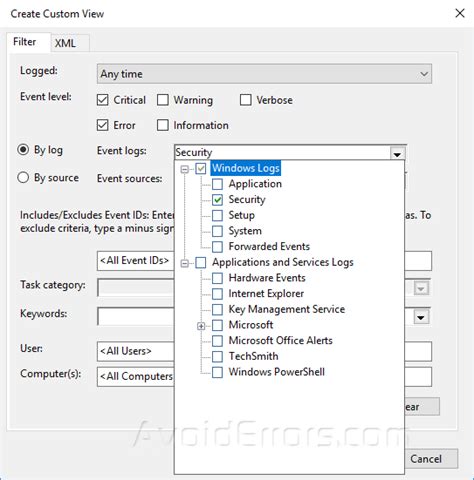
Task: Select the Security tree label
Action: point(247,199)
